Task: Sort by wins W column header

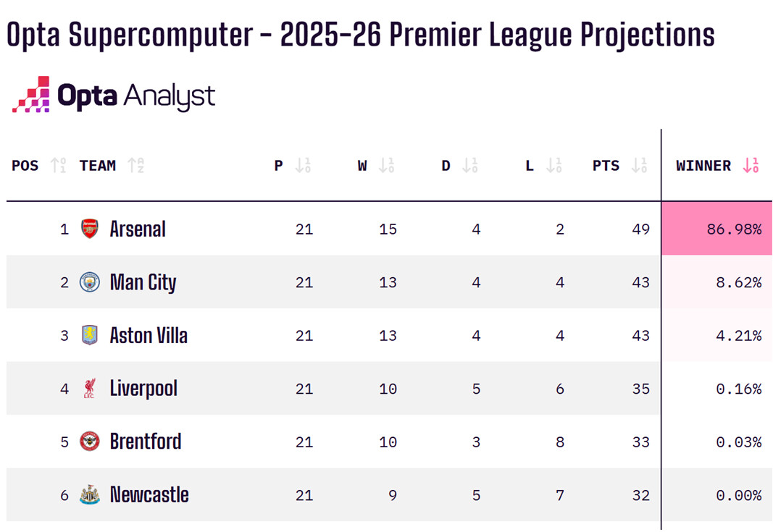Action: 362,166
